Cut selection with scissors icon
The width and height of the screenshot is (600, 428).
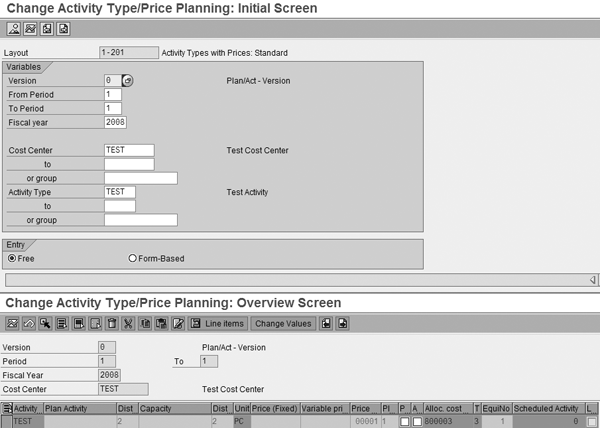pyautogui.click(x=128, y=324)
